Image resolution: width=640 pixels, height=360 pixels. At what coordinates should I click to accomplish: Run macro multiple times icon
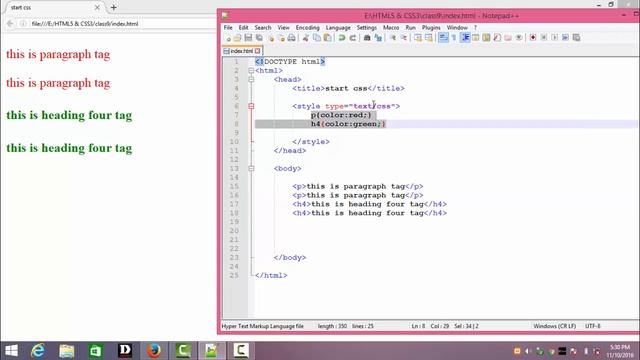[x=565, y=38]
